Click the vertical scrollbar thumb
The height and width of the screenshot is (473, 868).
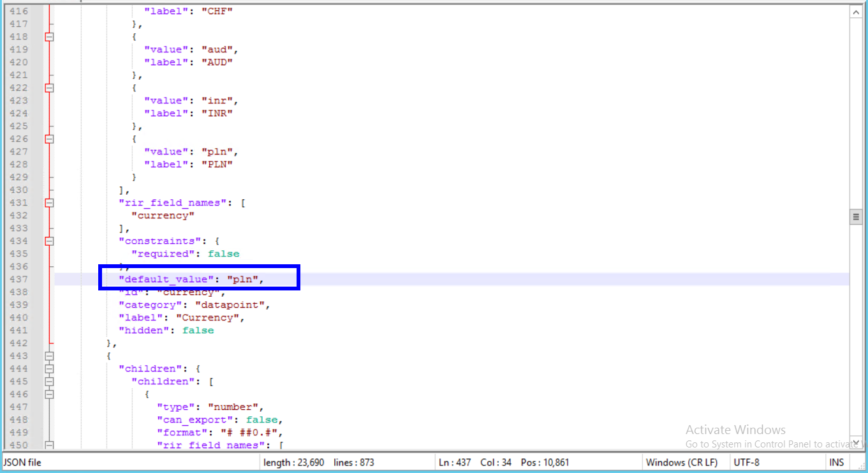[856, 217]
